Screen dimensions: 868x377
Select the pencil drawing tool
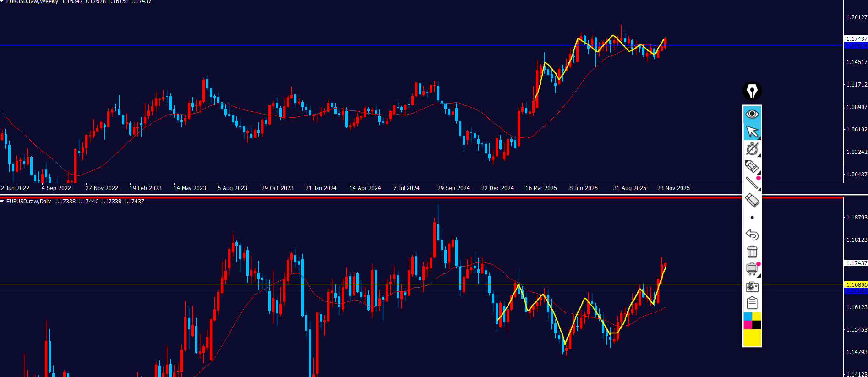point(752,166)
